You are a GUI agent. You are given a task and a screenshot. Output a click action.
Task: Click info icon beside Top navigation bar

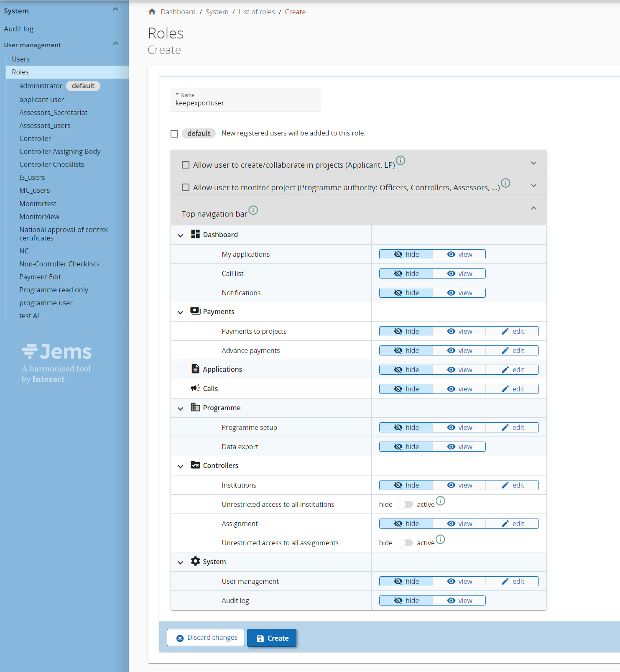click(x=253, y=210)
